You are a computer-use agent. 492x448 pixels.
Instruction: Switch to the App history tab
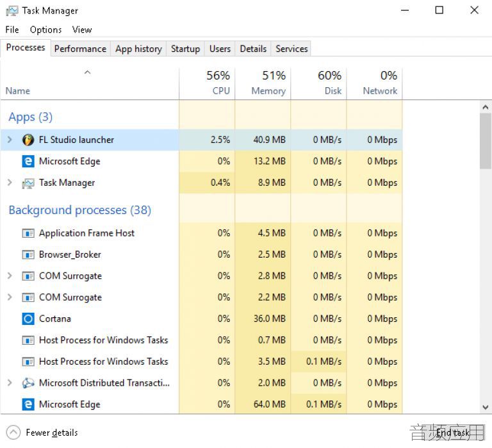click(138, 49)
